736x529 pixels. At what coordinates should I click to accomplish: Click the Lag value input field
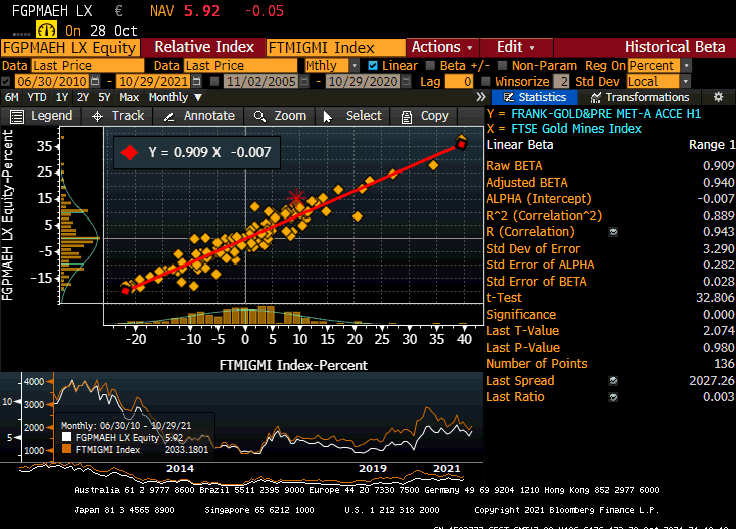(x=460, y=81)
